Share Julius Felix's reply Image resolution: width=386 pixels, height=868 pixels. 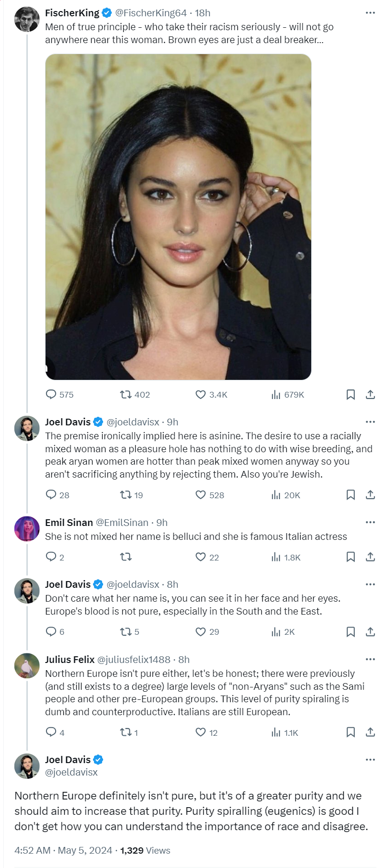370,732
